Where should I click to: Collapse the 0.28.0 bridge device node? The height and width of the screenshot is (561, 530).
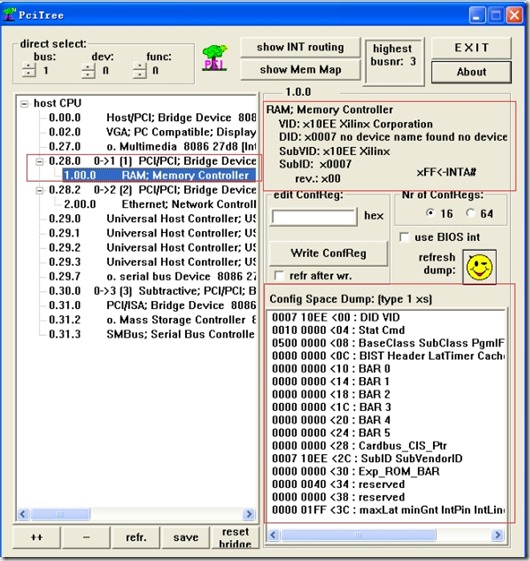coord(39,162)
